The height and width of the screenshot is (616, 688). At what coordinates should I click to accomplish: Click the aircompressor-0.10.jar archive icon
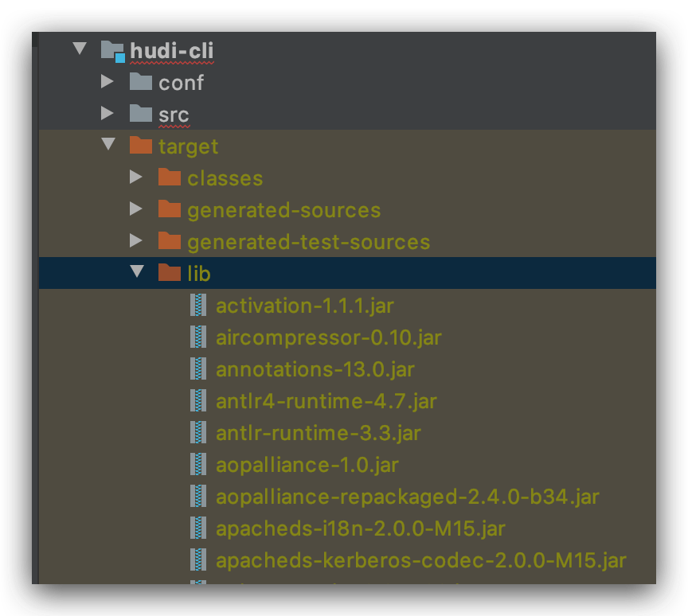(x=198, y=337)
